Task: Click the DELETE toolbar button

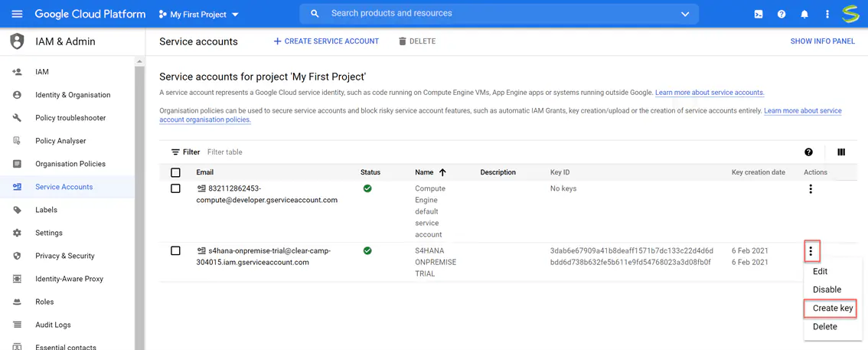Action: click(417, 41)
